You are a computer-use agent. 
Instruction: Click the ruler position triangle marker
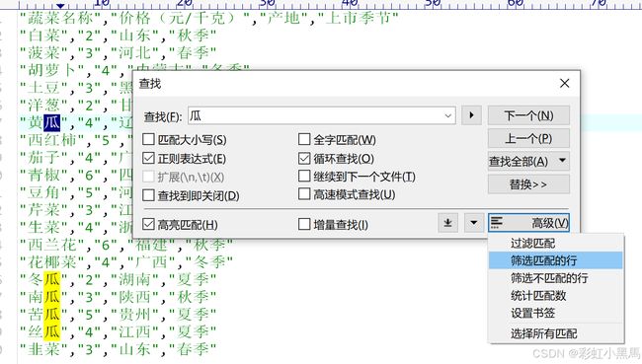click(x=60, y=6)
